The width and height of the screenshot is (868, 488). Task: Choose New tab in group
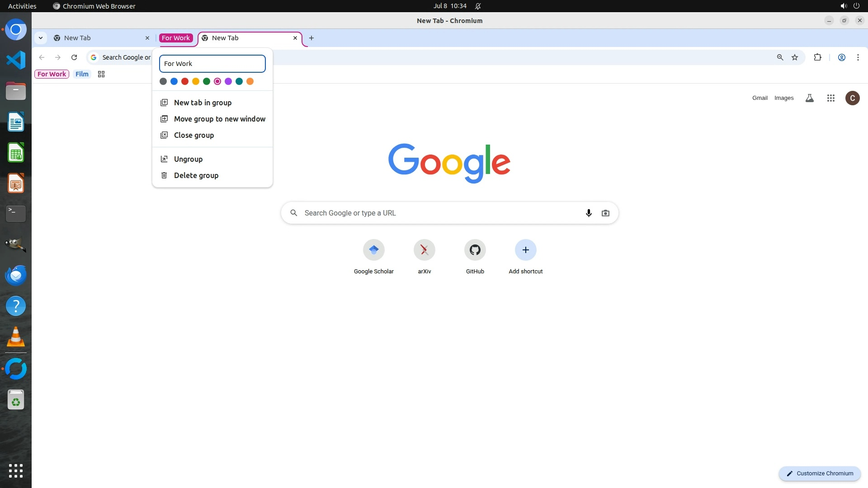coord(203,103)
